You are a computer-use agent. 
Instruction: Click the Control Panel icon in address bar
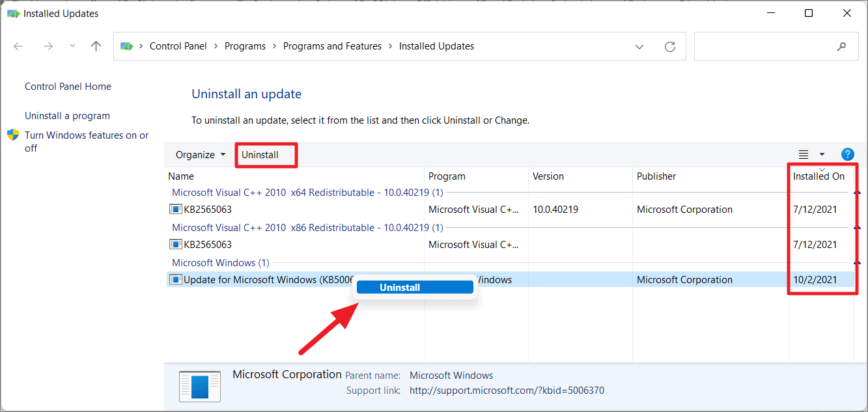pyautogui.click(x=128, y=46)
